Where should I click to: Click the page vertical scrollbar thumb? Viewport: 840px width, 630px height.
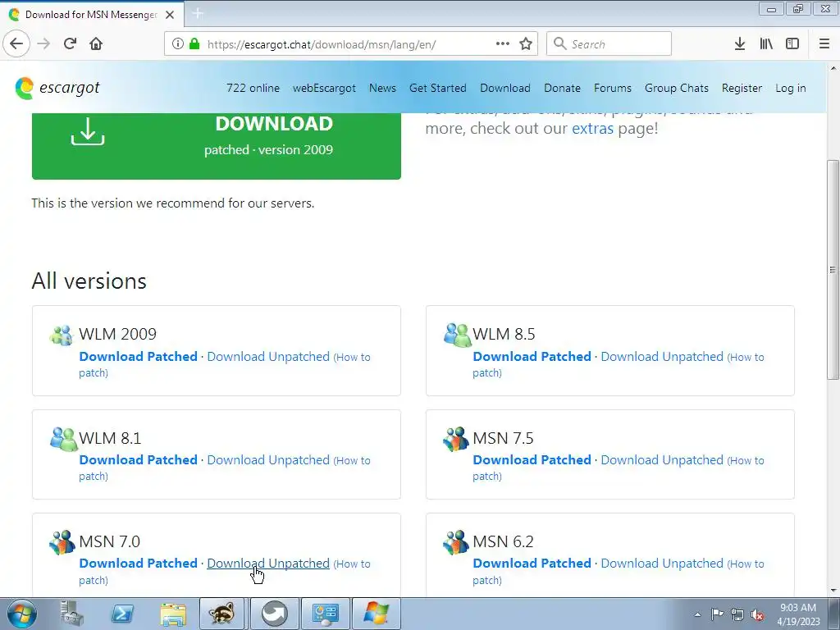[833, 269]
